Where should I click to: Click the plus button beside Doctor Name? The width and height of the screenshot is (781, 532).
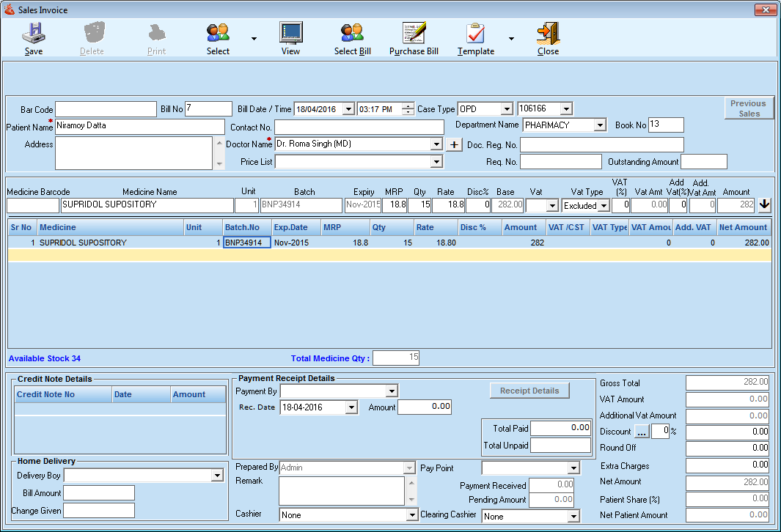(x=455, y=144)
